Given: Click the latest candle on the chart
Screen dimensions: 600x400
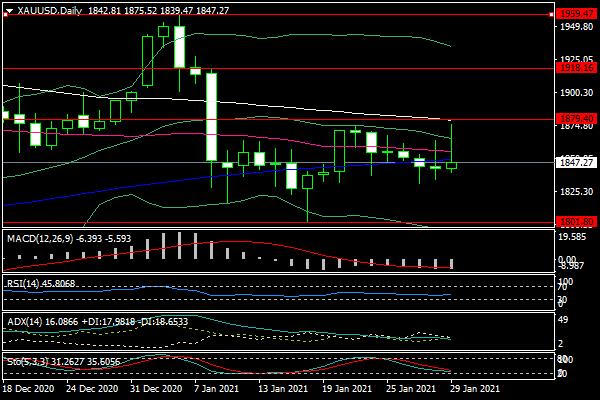Looking at the screenshot, I should (x=452, y=164).
